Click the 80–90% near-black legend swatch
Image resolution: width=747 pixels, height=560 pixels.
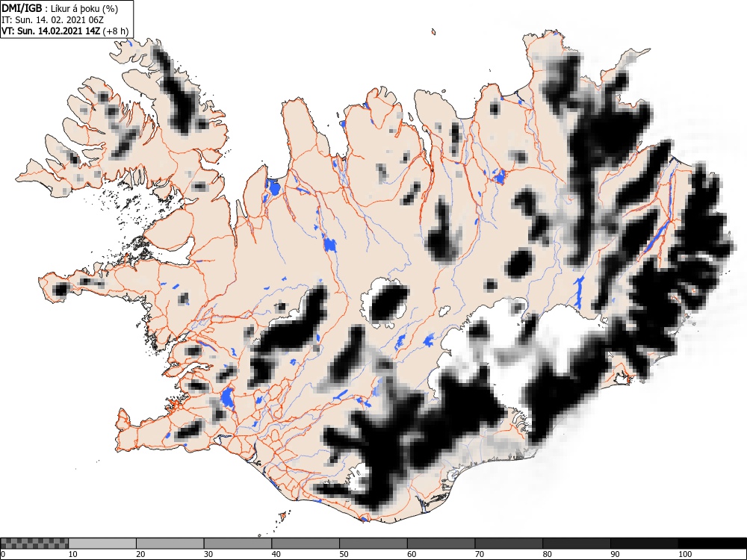577,544
